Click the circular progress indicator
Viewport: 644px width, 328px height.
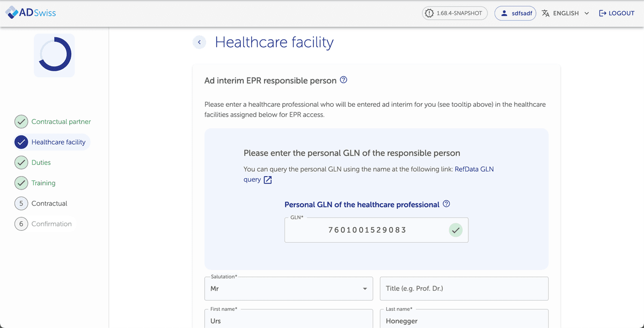[x=54, y=55]
